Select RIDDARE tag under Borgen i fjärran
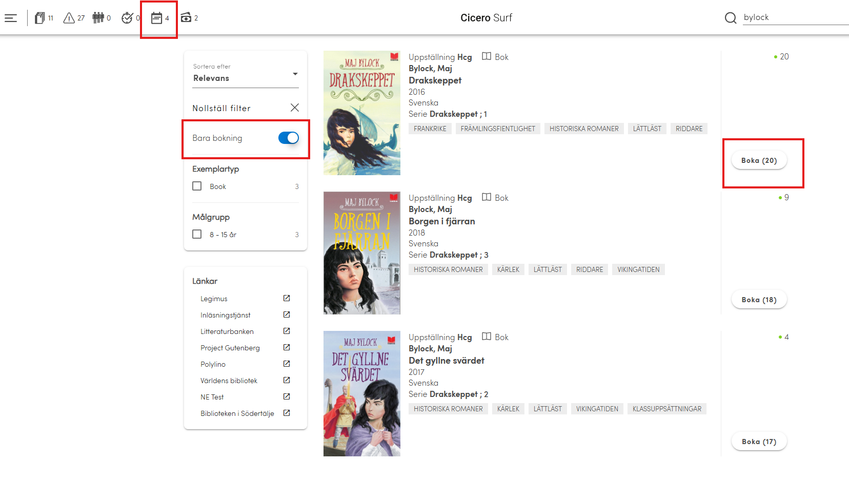 (590, 269)
